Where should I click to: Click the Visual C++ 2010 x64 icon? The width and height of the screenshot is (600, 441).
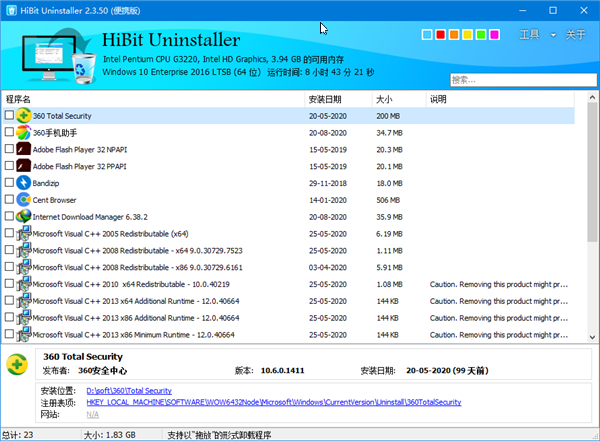[23, 284]
